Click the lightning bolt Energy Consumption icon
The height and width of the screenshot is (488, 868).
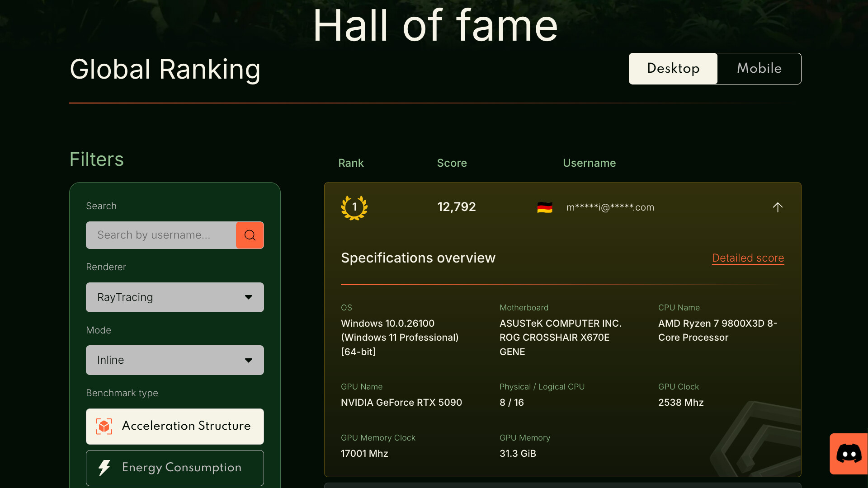pyautogui.click(x=104, y=468)
